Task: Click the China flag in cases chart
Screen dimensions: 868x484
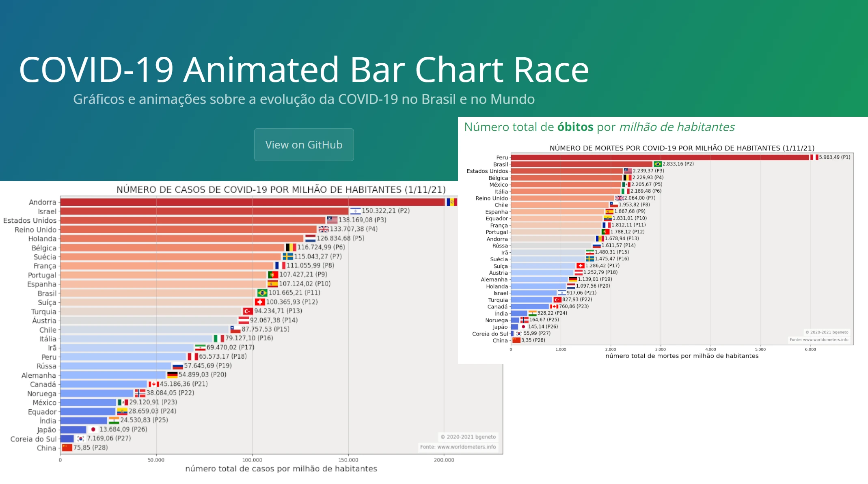Action: tap(67, 447)
